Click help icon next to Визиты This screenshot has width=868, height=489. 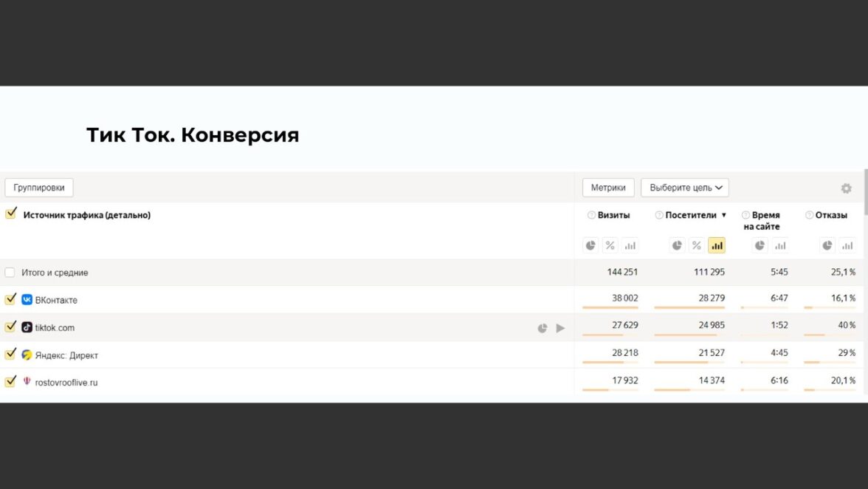click(591, 215)
